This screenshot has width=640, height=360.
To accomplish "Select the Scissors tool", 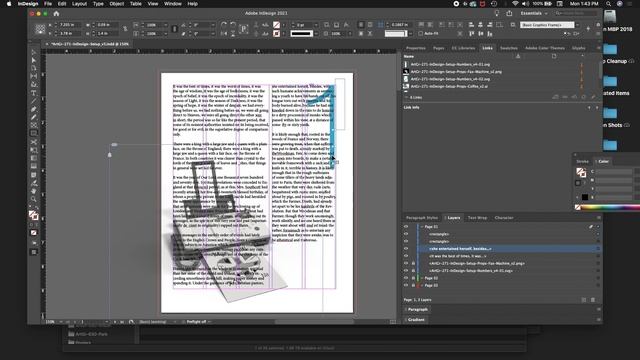I will (x=33, y=142).
